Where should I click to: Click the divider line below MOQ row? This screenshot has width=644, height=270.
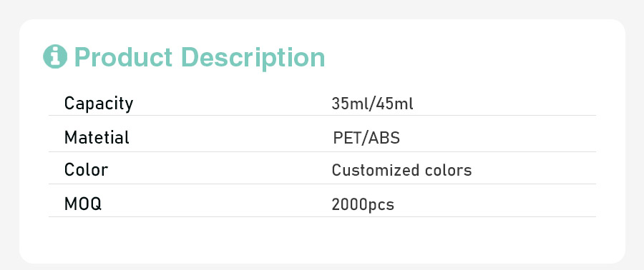pyautogui.click(x=322, y=216)
